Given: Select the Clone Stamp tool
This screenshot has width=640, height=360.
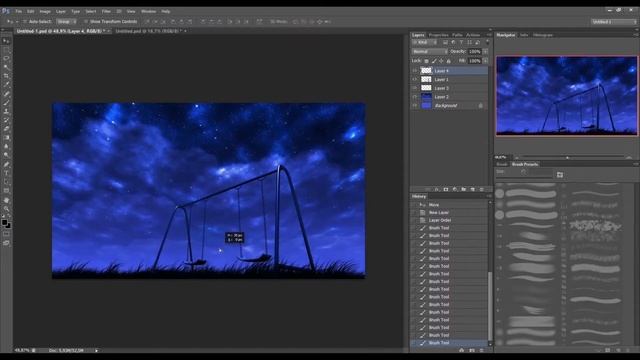Looking at the screenshot, I should (6, 111).
